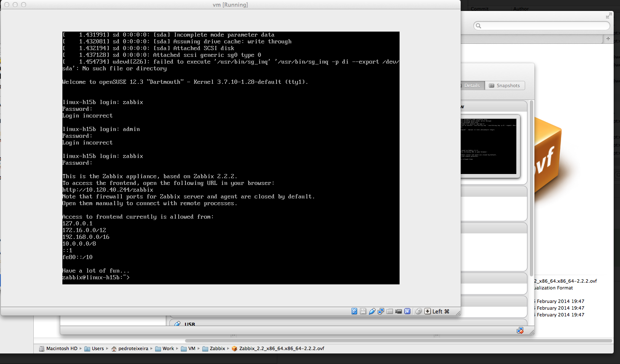Click the USB devices icon in VM status bar
Screen dimensions: 620x364
[x=372, y=311]
